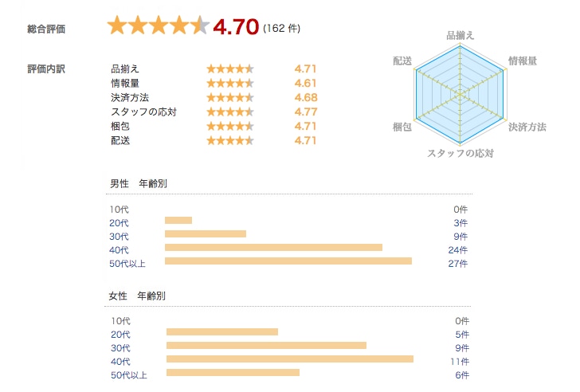
Task: Click the スタッフの応対 star rating icons
Action: pos(229,112)
